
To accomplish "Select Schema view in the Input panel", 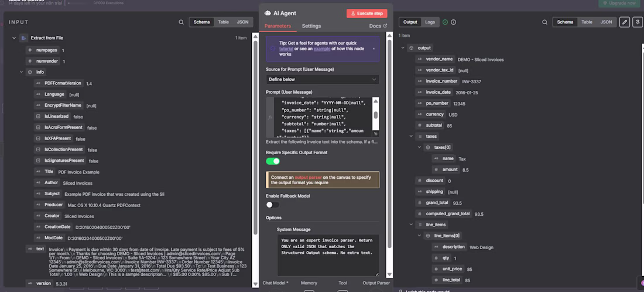I will tap(201, 22).
